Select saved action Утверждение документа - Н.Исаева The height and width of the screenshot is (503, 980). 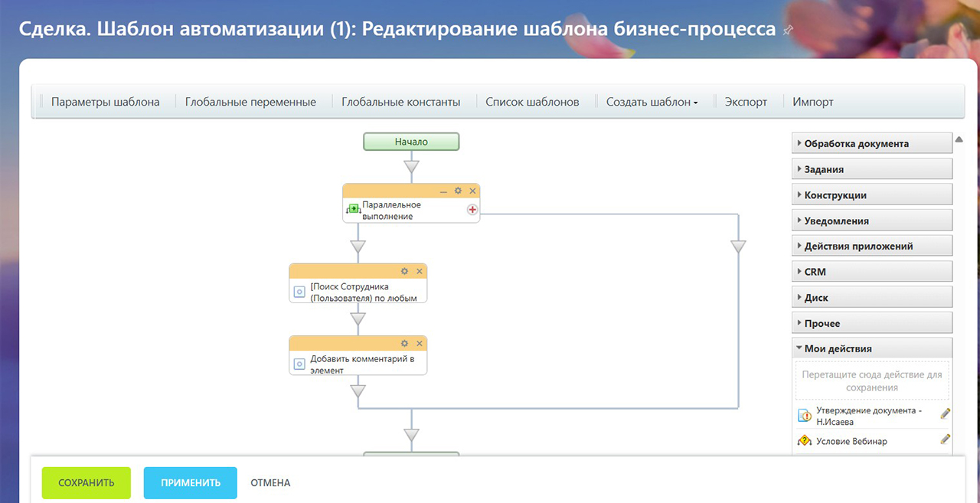pos(868,416)
